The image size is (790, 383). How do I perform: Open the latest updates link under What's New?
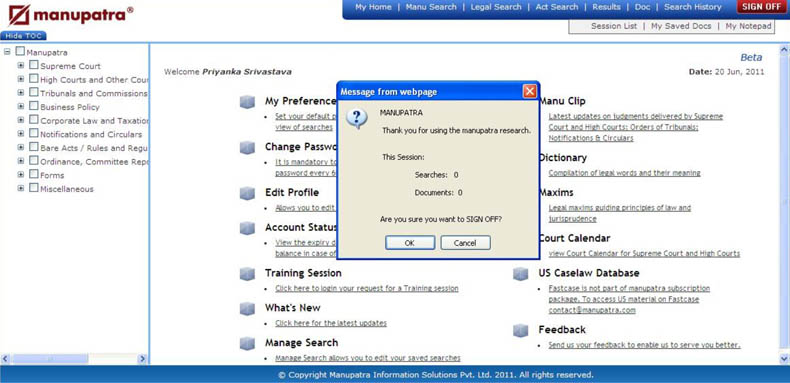(331, 323)
